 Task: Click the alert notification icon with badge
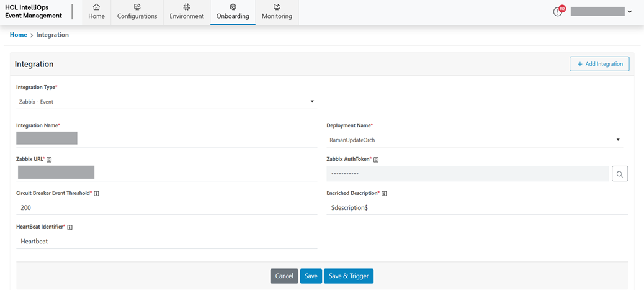(558, 12)
